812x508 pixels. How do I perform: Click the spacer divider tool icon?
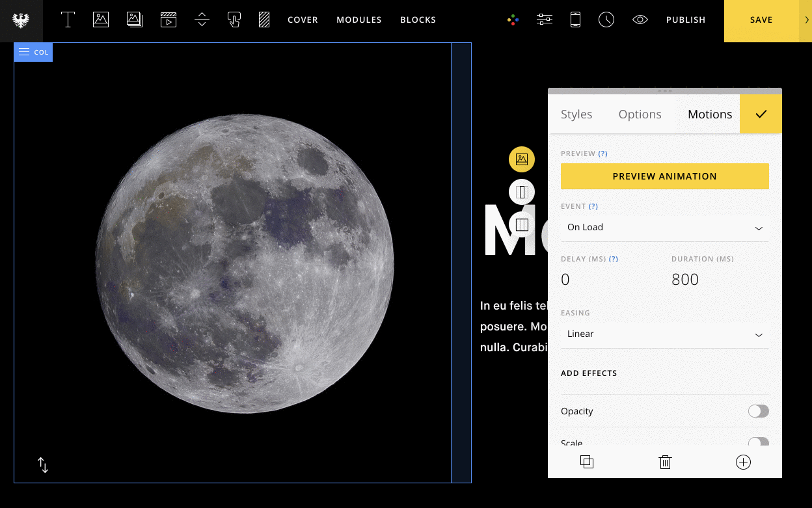pyautogui.click(x=202, y=20)
